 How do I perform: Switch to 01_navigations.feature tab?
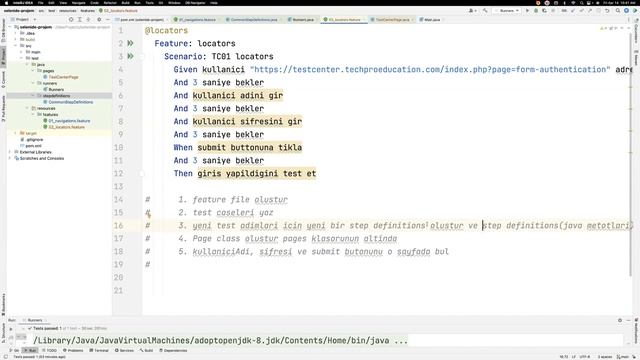coord(197,20)
